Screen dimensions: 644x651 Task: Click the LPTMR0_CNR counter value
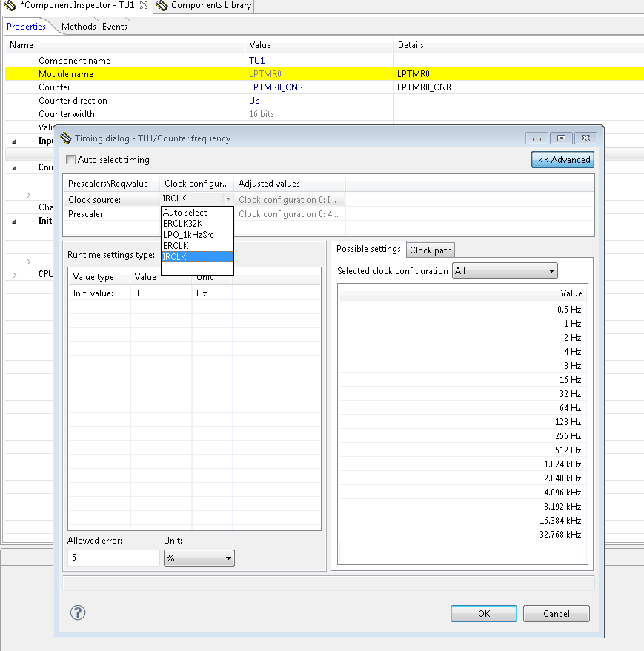276,87
